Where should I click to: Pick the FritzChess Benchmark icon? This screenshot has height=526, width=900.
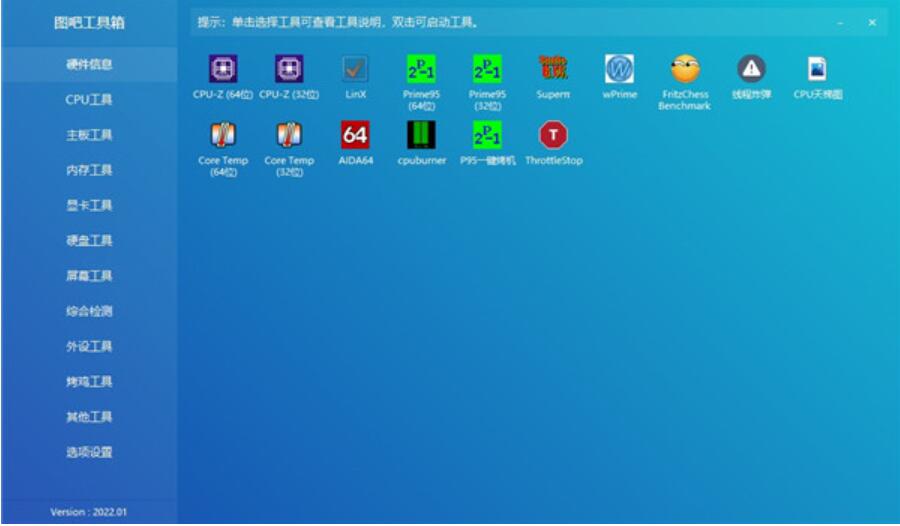click(x=685, y=69)
